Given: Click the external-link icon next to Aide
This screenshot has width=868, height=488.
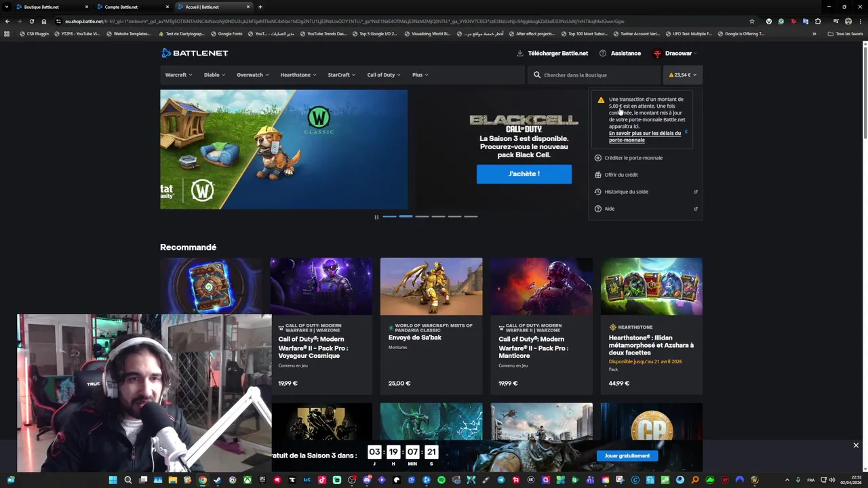Looking at the screenshot, I should click(696, 209).
